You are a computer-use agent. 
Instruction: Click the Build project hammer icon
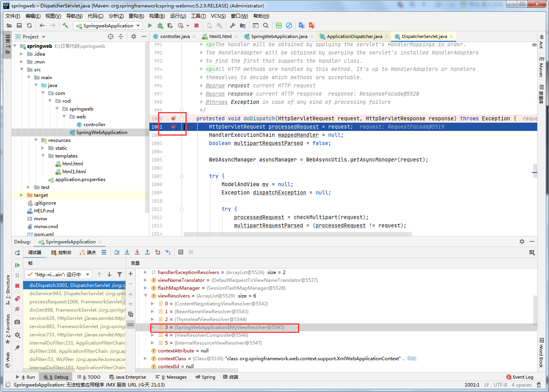(65, 25)
